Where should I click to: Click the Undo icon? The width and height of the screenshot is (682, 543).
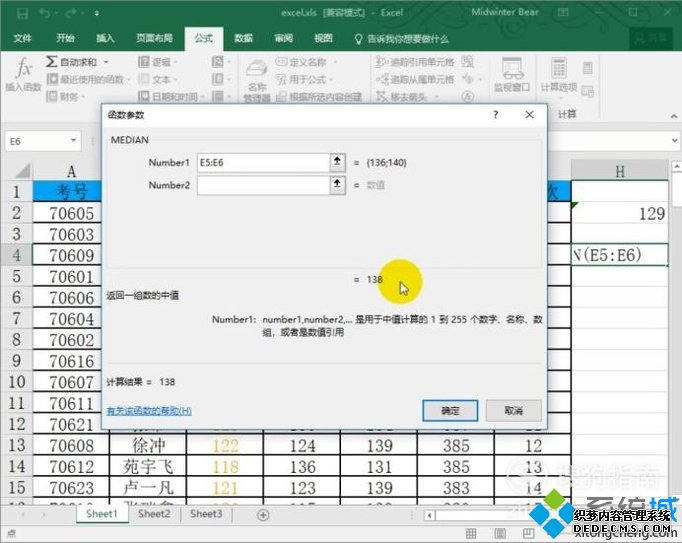44,13
